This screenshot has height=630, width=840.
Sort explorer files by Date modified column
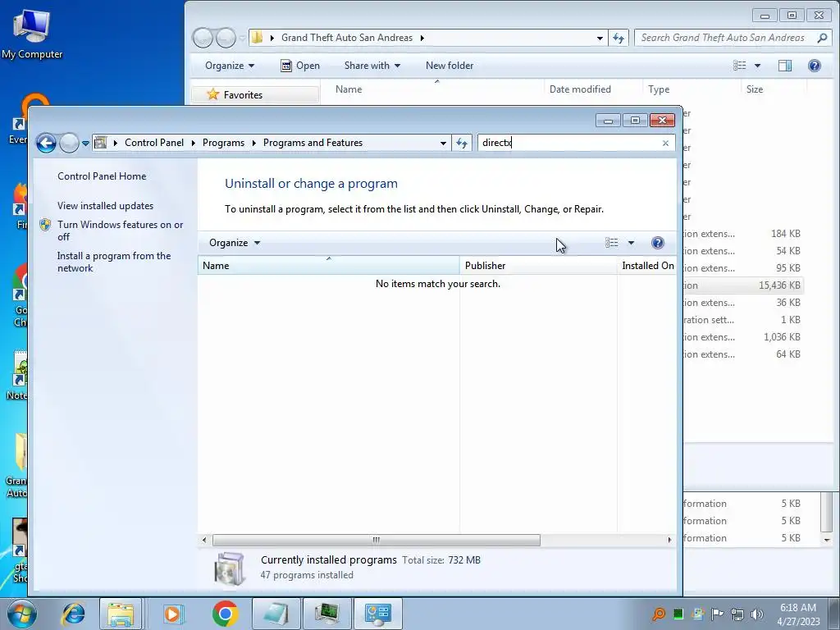click(592, 89)
